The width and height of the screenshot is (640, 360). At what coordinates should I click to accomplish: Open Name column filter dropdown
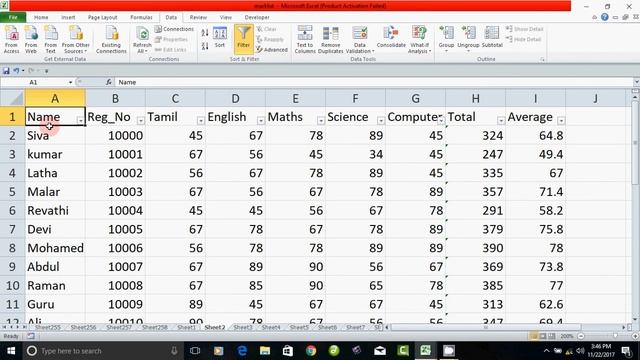[80, 120]
